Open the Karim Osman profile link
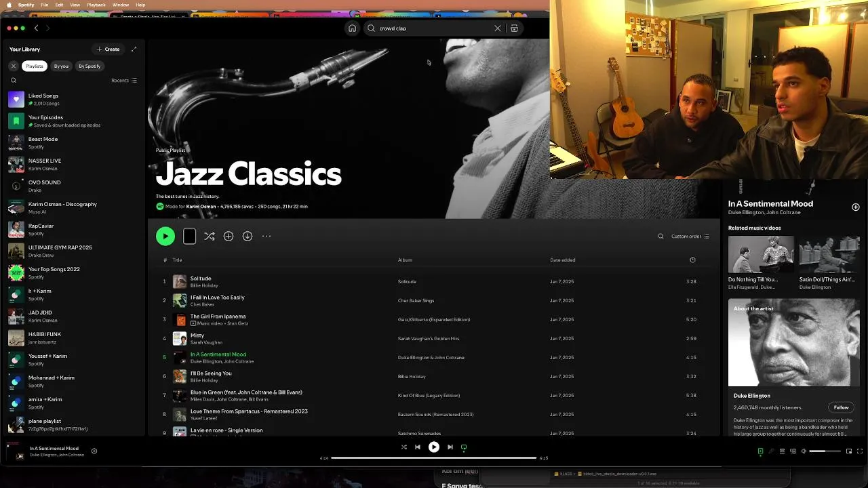 point(201,206)
